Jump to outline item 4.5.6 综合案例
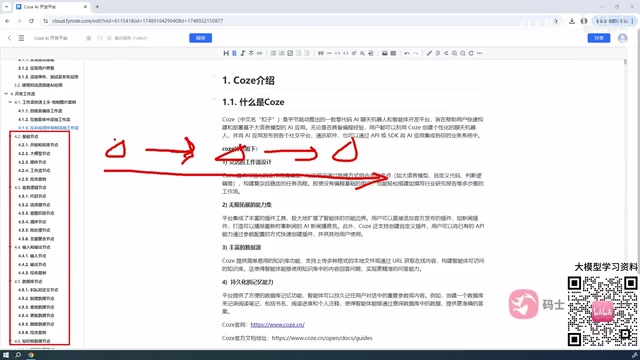This screenshot has width=640, height=360. (32, 332)
